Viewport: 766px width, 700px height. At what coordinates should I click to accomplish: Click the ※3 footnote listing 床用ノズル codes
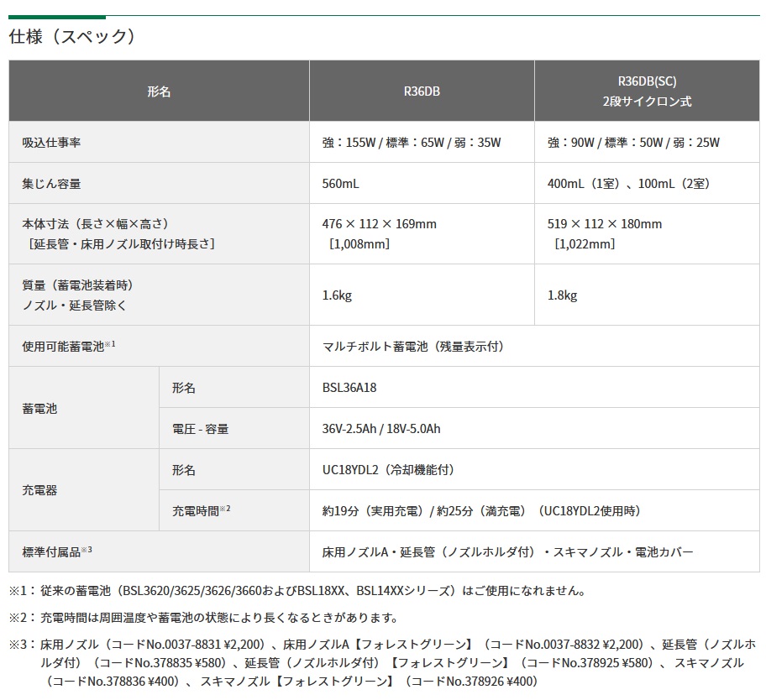382,662
